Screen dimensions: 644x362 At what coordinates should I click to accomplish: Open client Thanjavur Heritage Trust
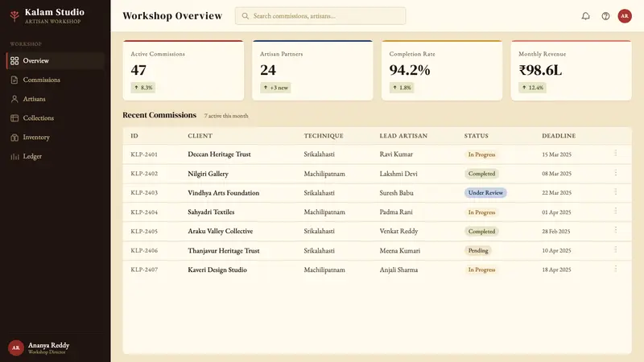pos(224,250)
